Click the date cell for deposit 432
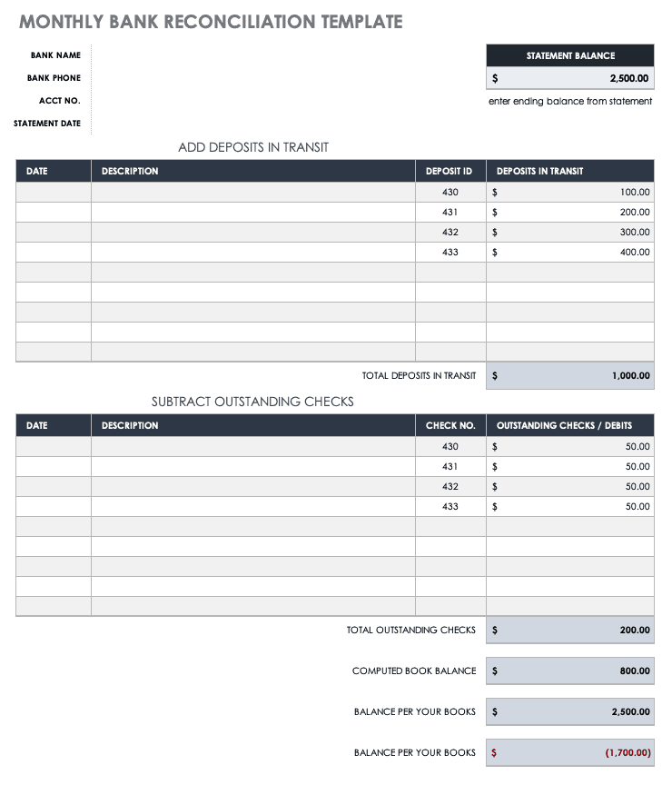This screenshot has height=785, width=672. click(x=54, y=233)
